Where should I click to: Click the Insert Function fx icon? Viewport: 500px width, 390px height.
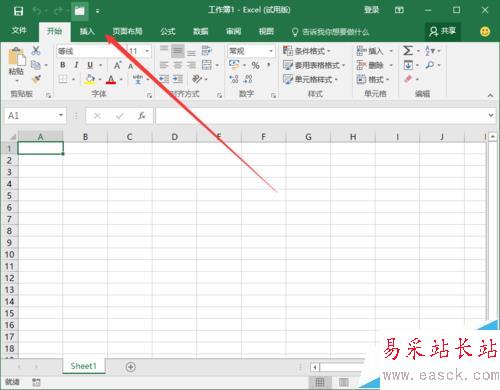point(142,116)
